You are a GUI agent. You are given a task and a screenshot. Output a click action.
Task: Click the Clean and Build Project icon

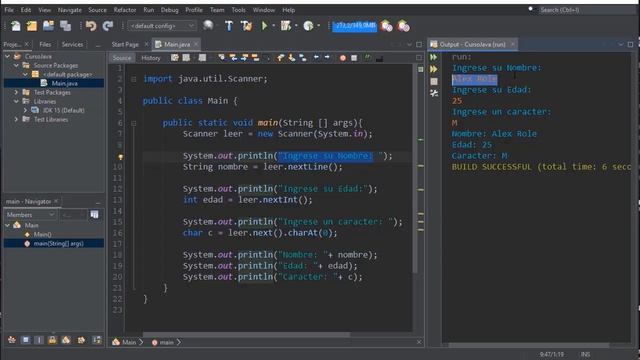[x=246, y=26]
